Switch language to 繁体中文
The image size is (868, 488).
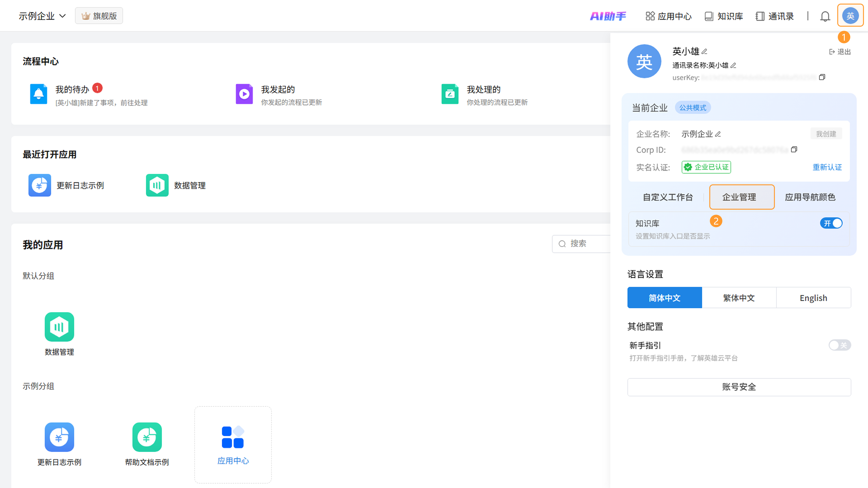(739, 298)
